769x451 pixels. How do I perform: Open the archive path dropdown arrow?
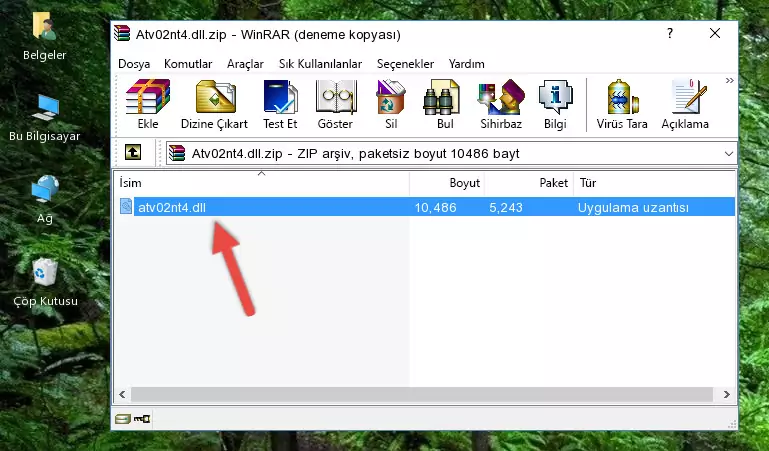click(x=729, y=154)
